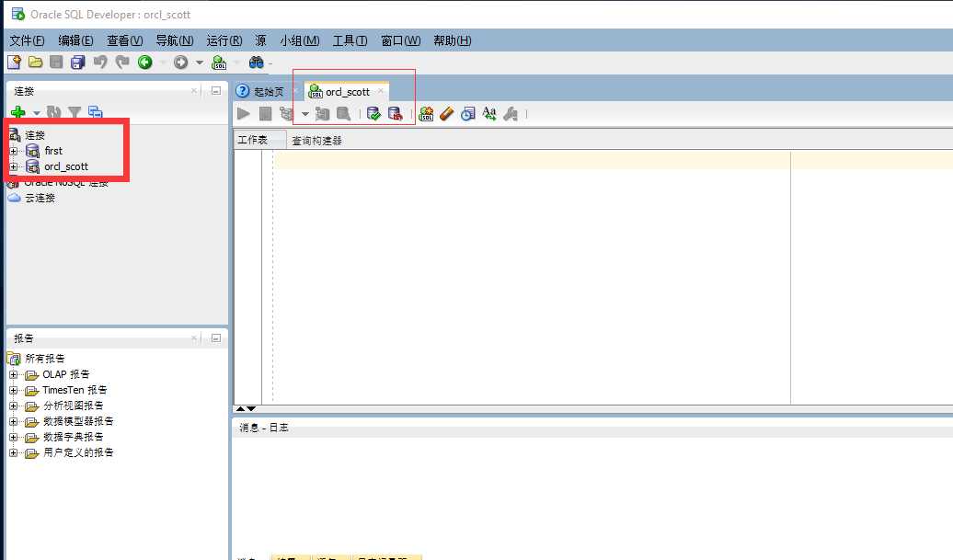Expand the OLAP 报告 folder
The width and height of the screenshot is (953, 560).
tap(14, 375)
